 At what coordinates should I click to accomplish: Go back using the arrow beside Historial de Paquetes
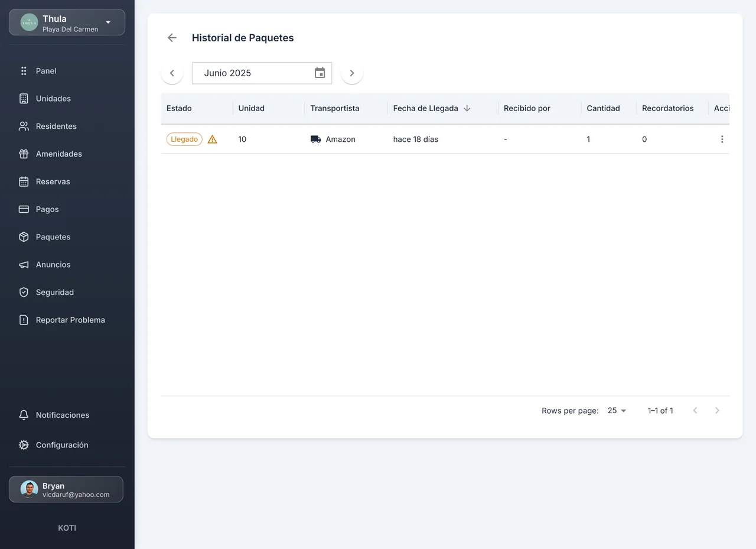(x=172, y=38)
